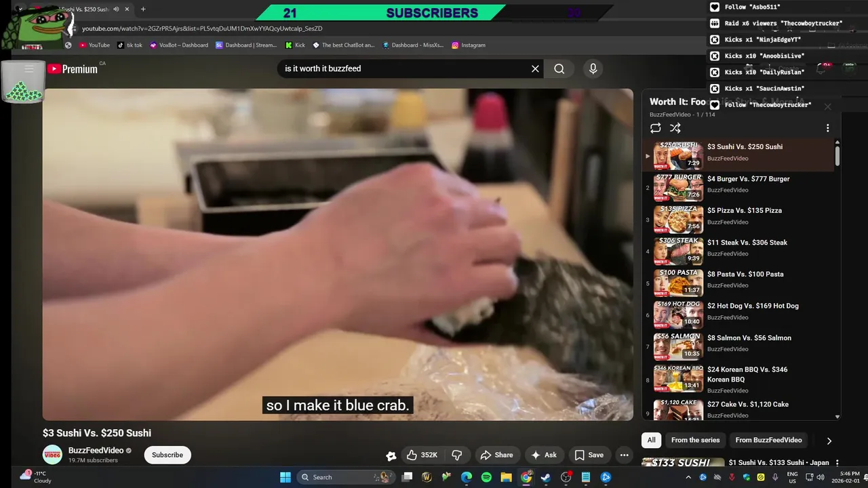Open new browser tab with plus button

point(143,9)
